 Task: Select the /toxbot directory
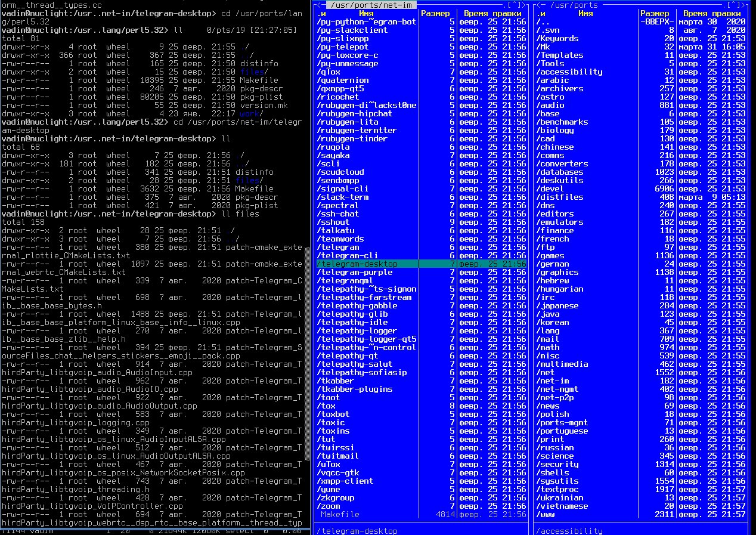pyautogui.click(x=422, y=414)
